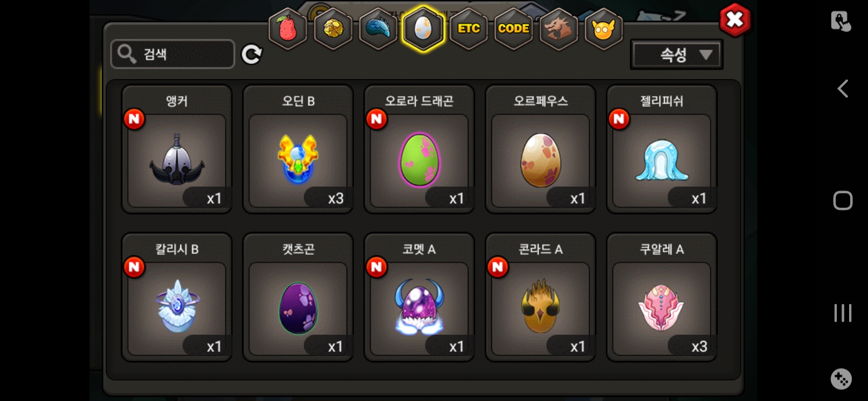This screenshot has width=868, height=401.
Task: Switch to the ETC tab
Action: click(468, 29)
